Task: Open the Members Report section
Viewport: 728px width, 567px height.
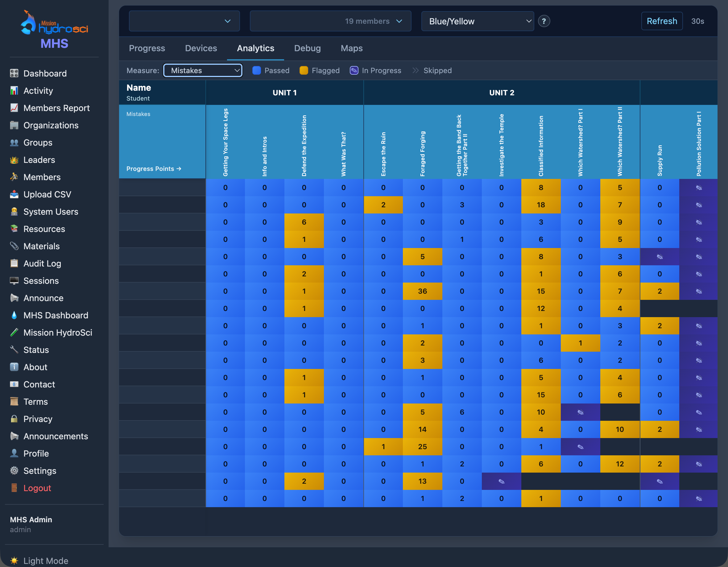Action: [57, 108]
